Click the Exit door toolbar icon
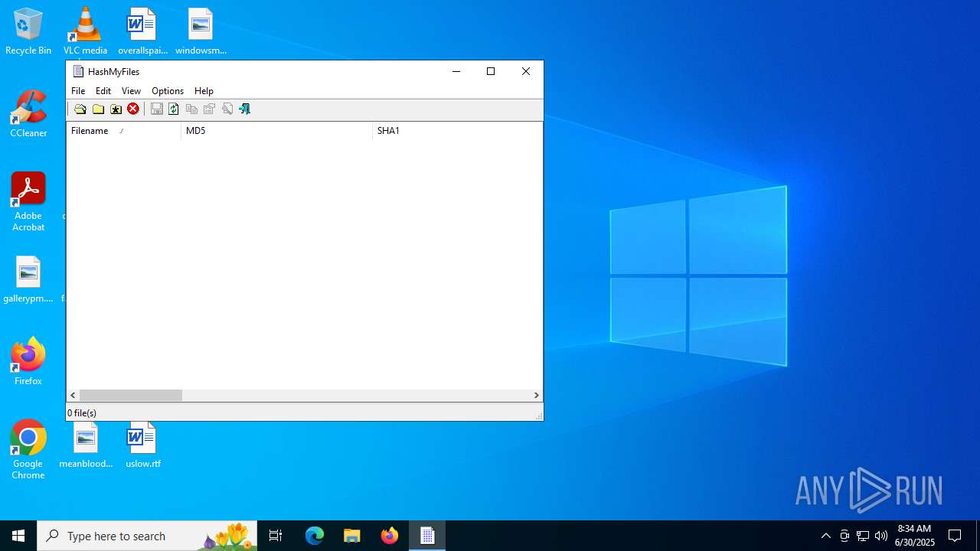Image resolution: width=980 pixels, height=551 pixels. pyautogui.click(x=244, y=109)
